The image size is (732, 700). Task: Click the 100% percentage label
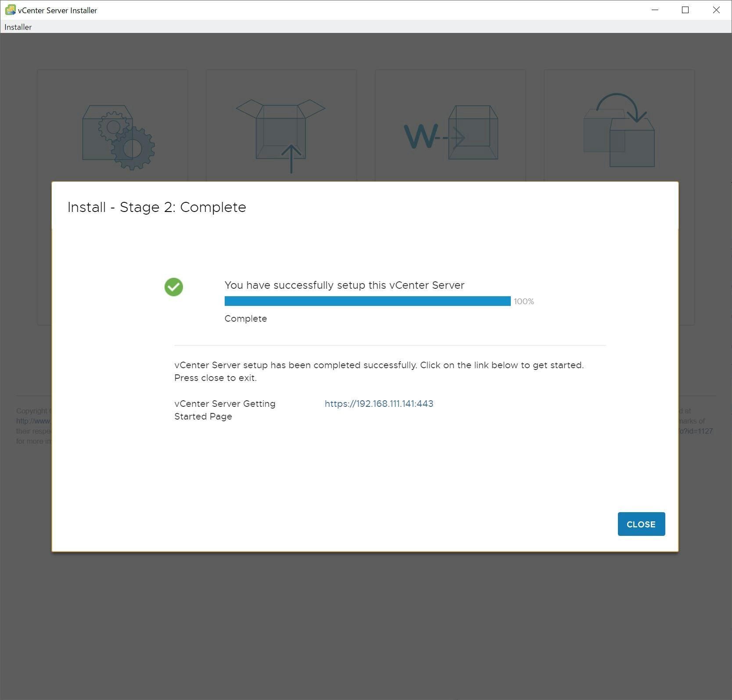pos(524,302)
